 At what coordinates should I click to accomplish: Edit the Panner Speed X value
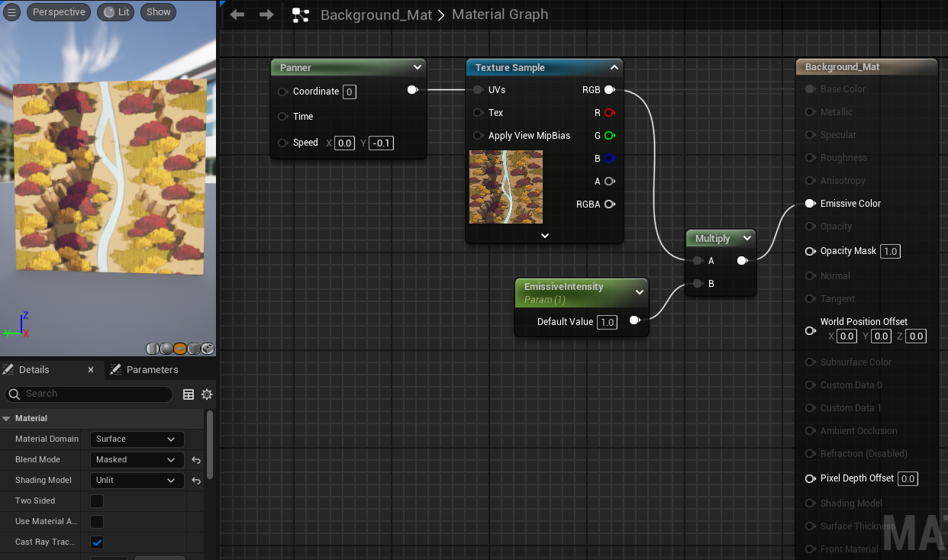coord(345,143)
